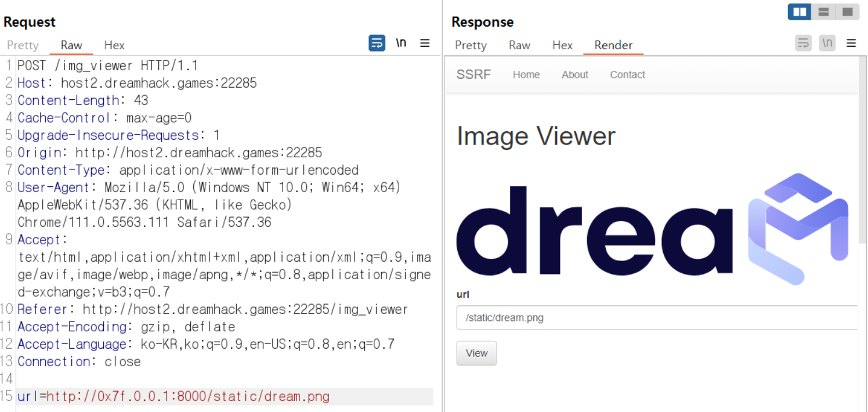Click the View button

(x=476, y=353)
